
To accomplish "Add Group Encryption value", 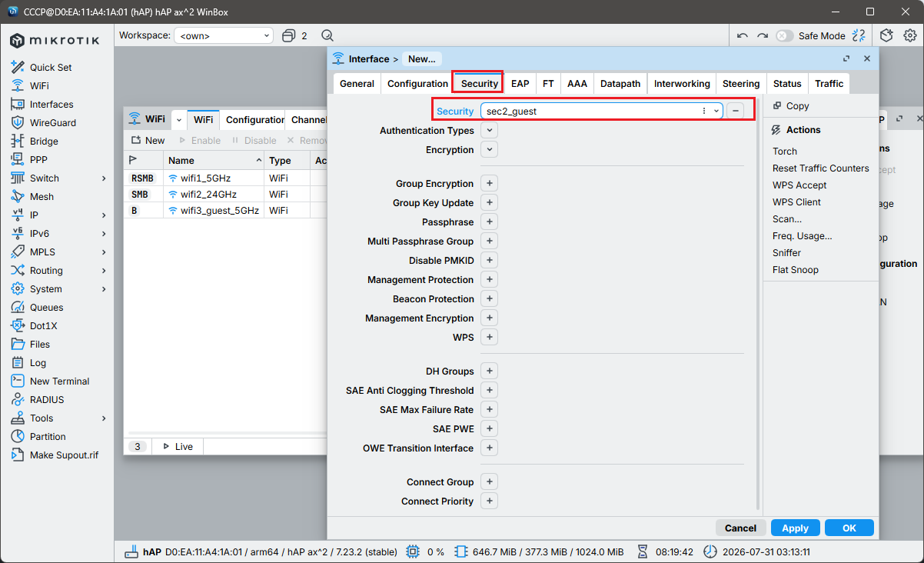I will 489,184.
